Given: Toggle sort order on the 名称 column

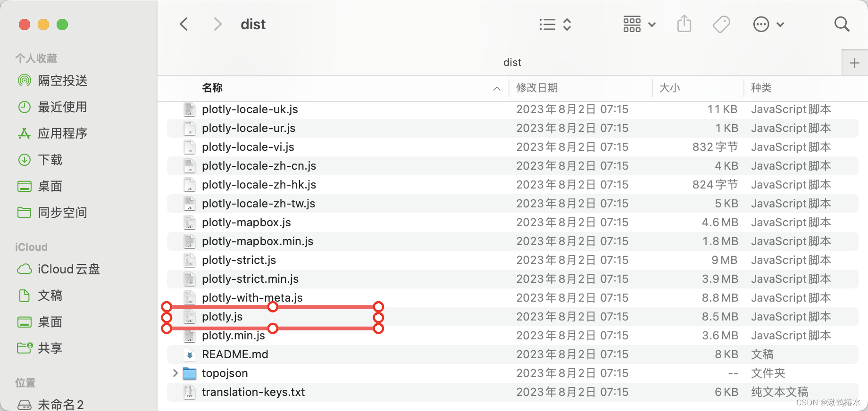Looking at the screenshot, I should [212, 88].
